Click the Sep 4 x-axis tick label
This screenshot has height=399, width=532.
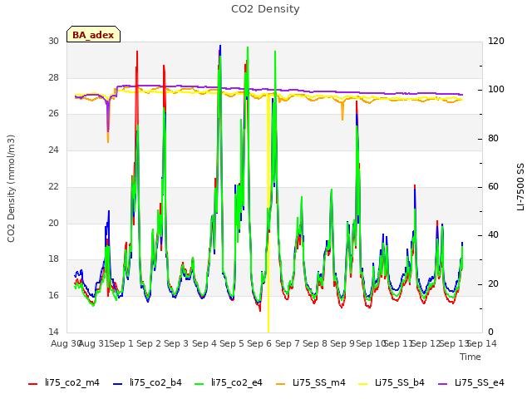tap(204, 343)
